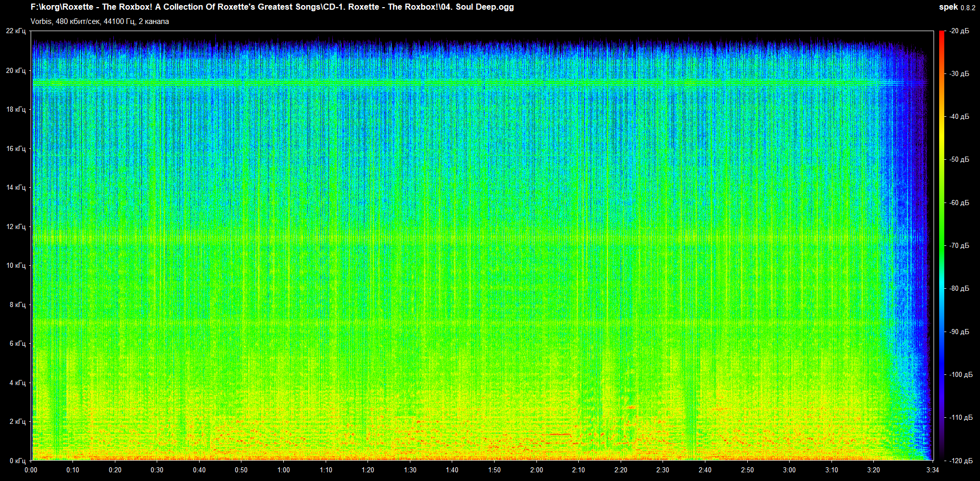980x481 pixels.
Task: Click the spek 0.8.2 version label
Action: pos(957,7)
